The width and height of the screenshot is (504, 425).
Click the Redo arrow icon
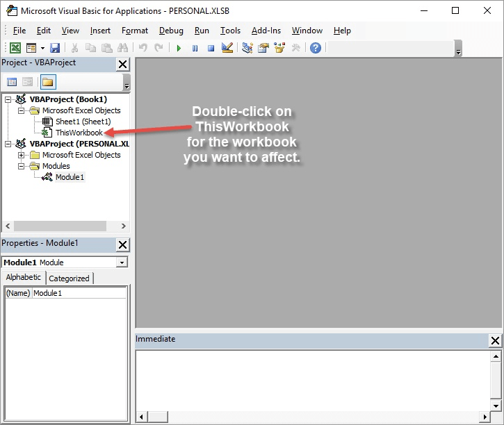click(158, 48)
